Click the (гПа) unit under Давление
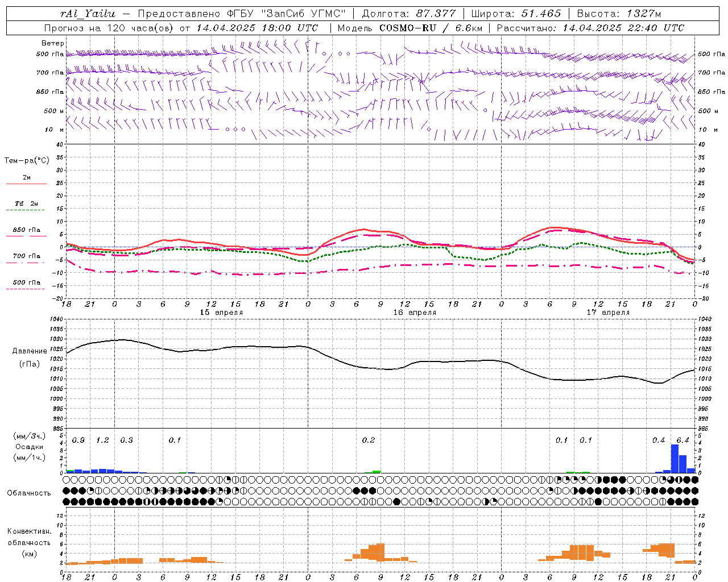Viewport: 728px width, 582px height. tap(30, 364)
